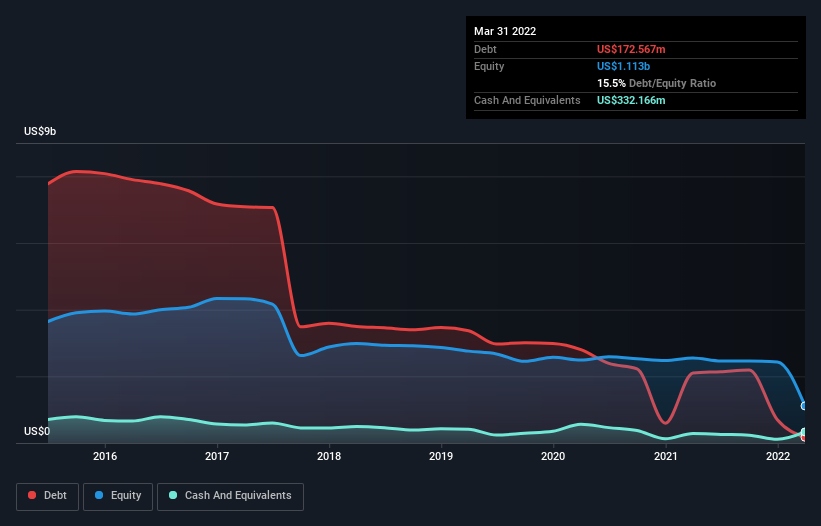
Task: Click the teal Cash legend dot
Action: click(x=173, y=495)
